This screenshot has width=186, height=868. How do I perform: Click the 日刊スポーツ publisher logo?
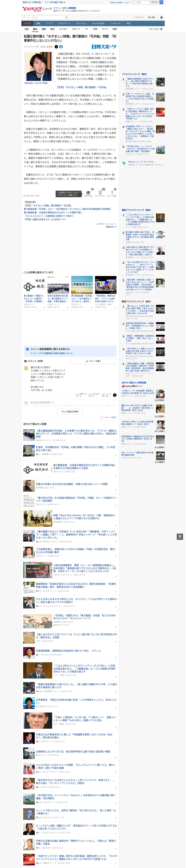[x=104, y=47]
